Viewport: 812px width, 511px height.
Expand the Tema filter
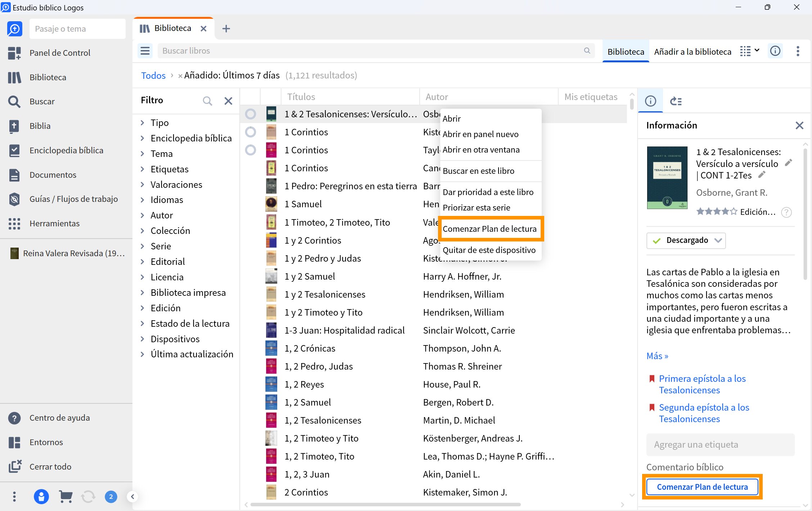coord(143,154)
